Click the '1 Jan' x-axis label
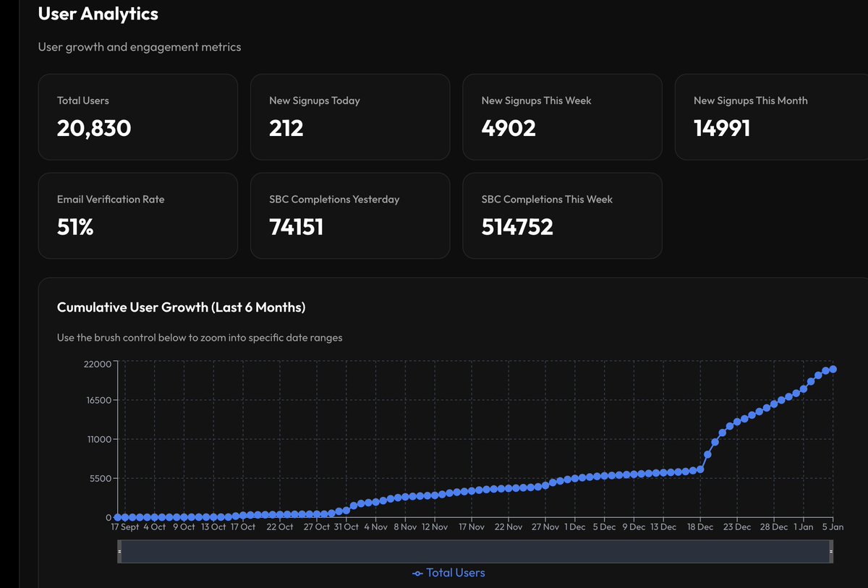Screen dimensions: 868x588 tap(804, 527)
